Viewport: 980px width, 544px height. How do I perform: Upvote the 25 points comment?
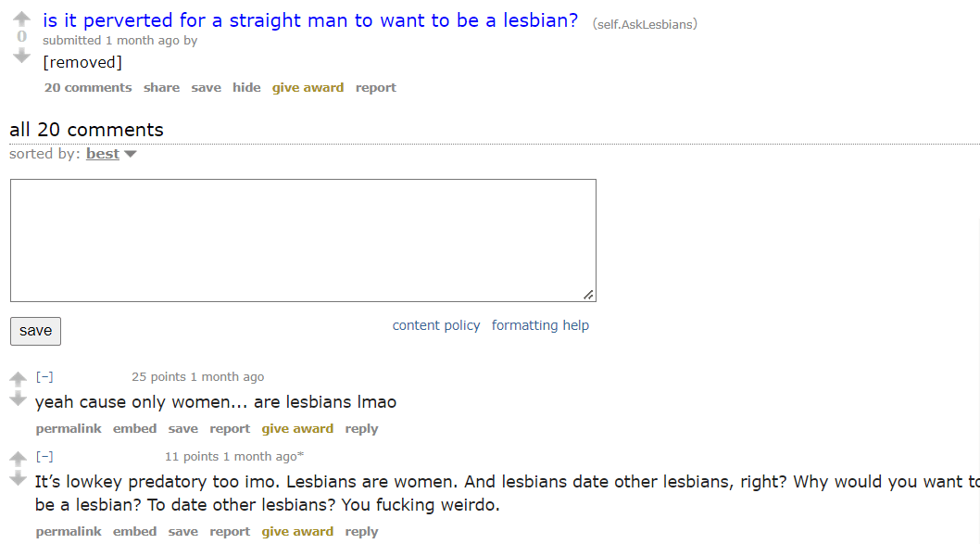[18, 379]
